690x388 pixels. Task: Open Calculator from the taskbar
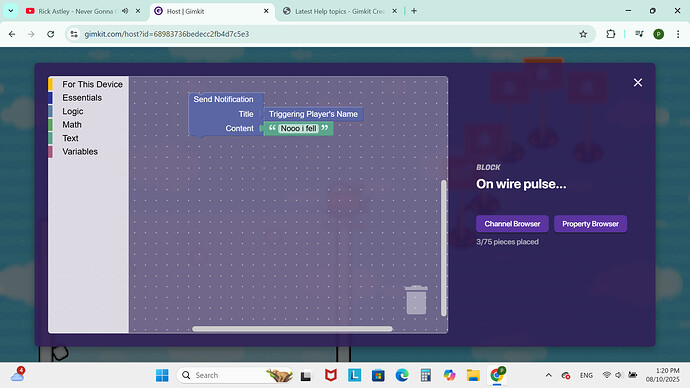click(x=426, y=375)
